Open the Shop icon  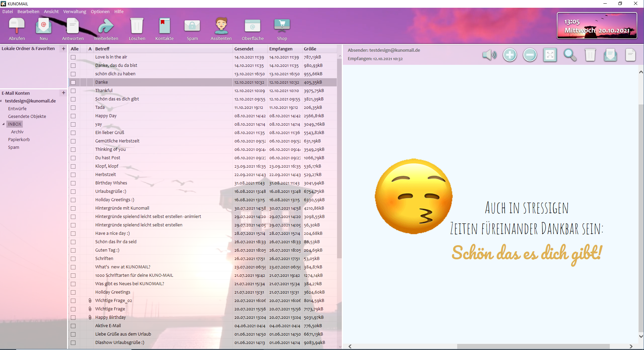[x=282, y=29]
